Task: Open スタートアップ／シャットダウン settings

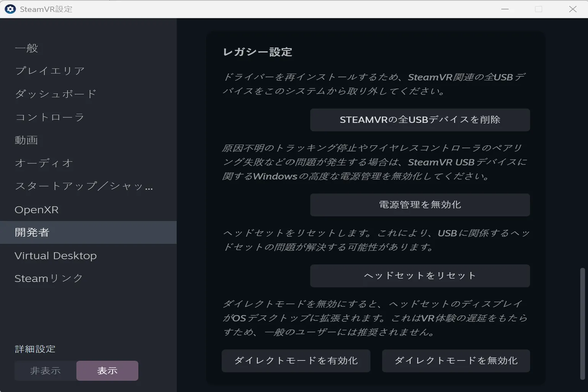Action: pos(83,186)
